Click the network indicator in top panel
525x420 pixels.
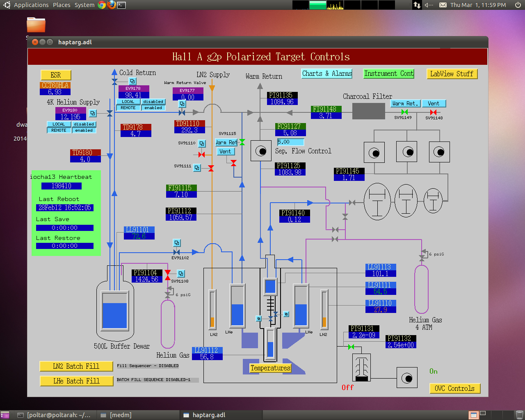417,5
